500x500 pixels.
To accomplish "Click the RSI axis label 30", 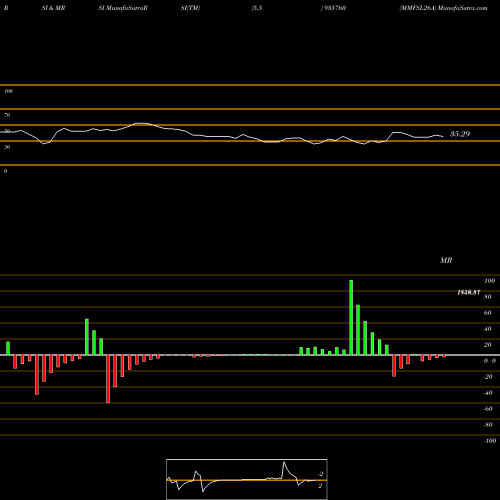I will (7, 147).
